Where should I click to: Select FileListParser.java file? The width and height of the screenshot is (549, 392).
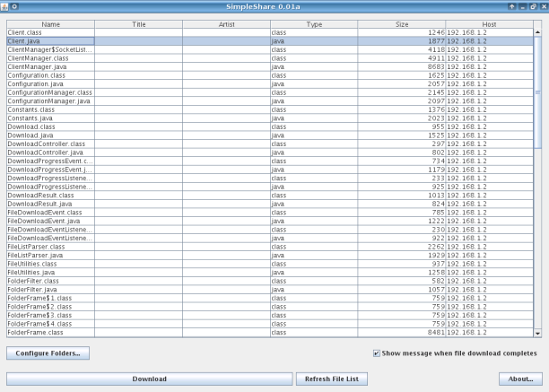pos(35,256)
